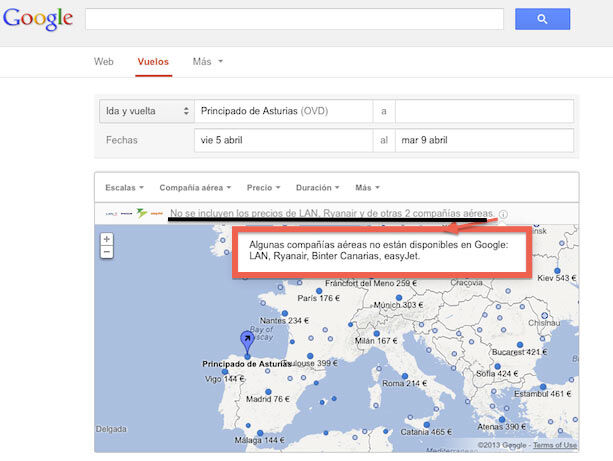Select the Catania 465 € destination dot

(x=427, y=425)
